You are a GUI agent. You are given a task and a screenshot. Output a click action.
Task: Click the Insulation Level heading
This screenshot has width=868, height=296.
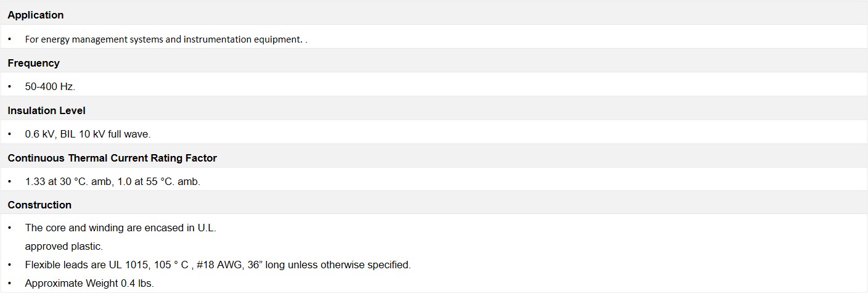tap(46, 110)
